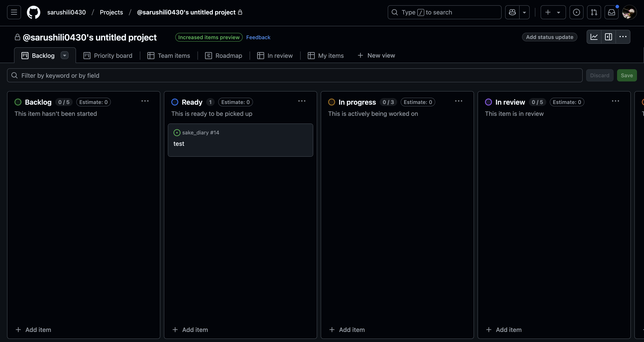Switch to Roadmap tab

point(223,55)
